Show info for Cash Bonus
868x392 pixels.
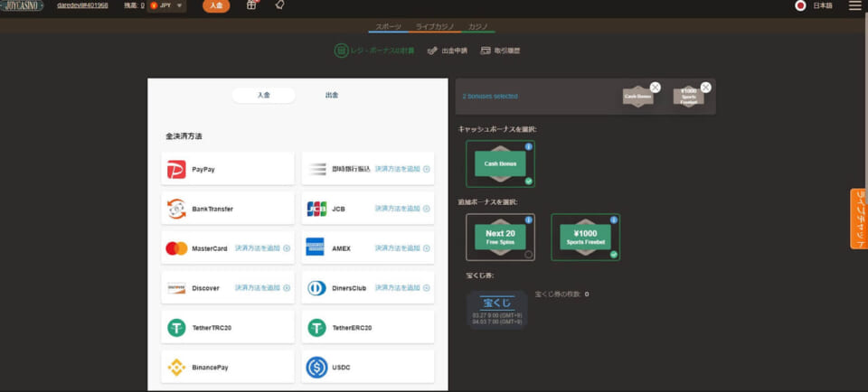tap(529, 146)
